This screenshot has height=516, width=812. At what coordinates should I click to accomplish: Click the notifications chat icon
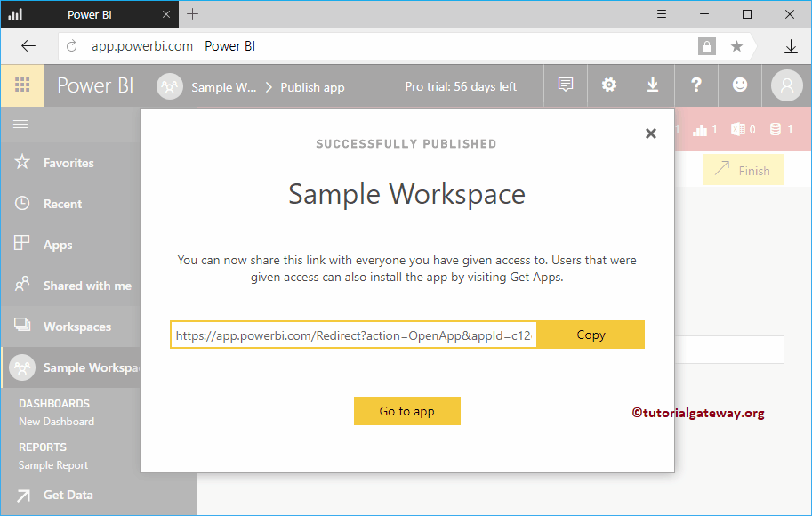coord(565,85)
